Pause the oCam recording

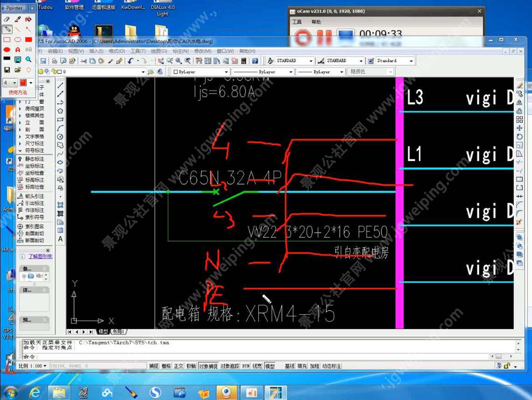tap(324, 38)
